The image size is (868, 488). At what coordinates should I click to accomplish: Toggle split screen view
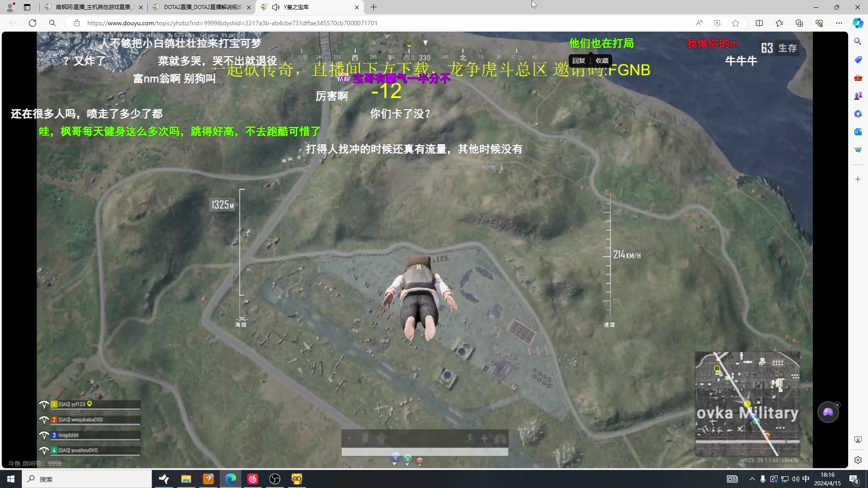pyautogui.click(x=759, y=23)
